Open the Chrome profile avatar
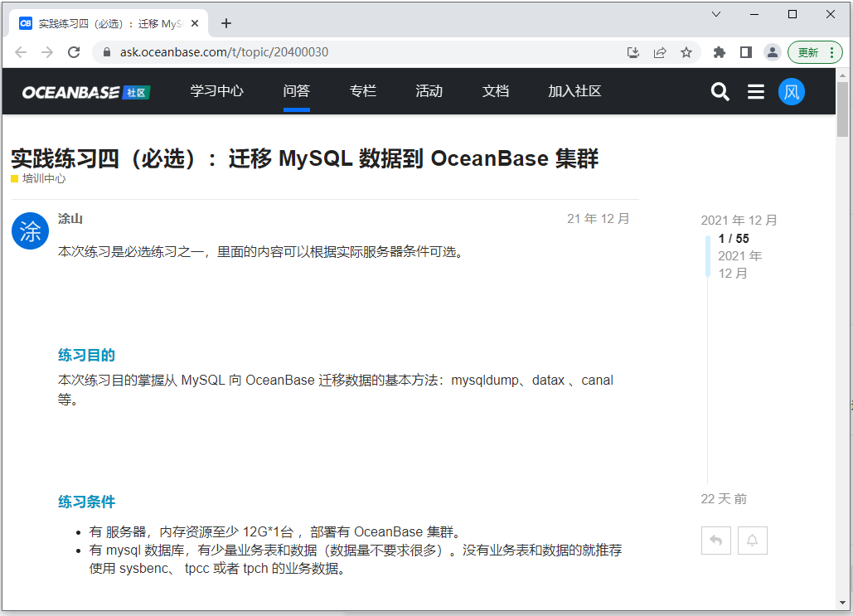853x616 pixels. pyautogui.click(x=772, y=52)
